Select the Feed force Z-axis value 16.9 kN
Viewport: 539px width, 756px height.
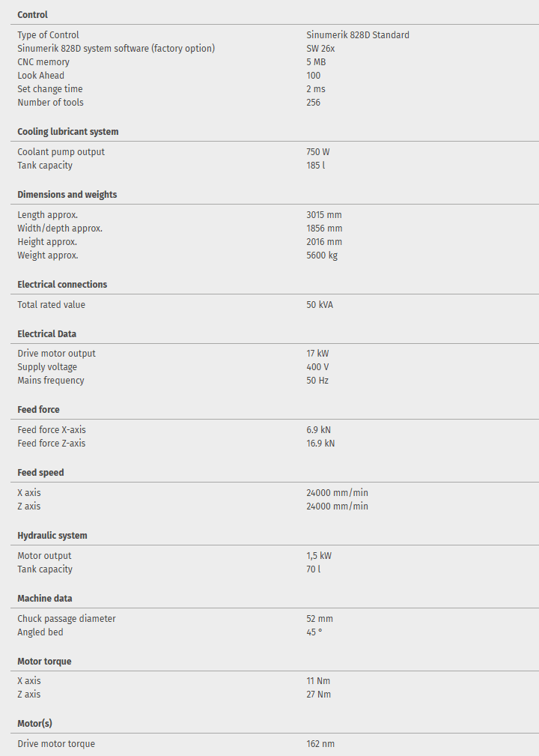click(x=320, y=444)
